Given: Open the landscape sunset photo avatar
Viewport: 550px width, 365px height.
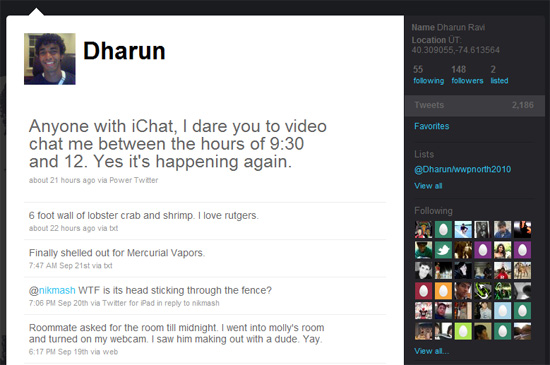Looking at the screenshot, I should pos(523,331).
